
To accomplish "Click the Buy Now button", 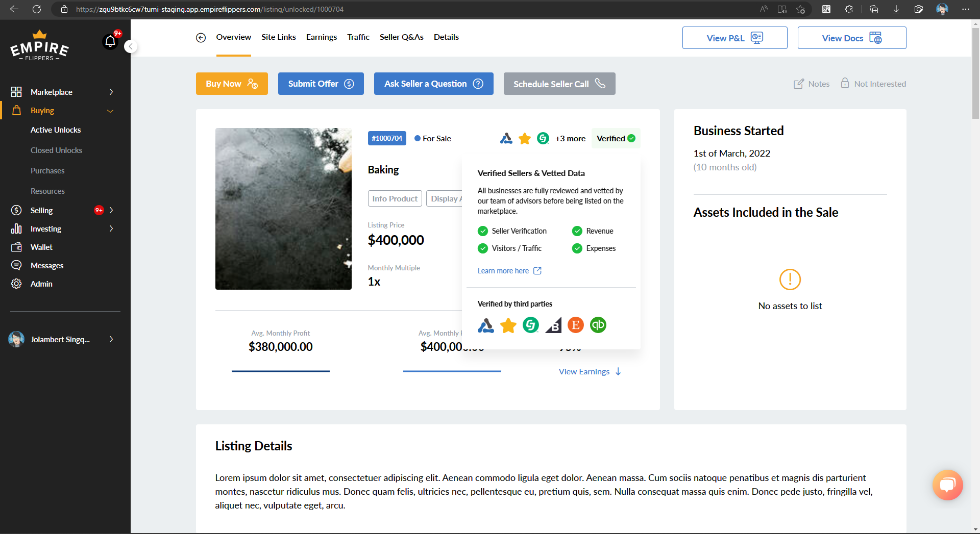I will [x=232, y=84].
